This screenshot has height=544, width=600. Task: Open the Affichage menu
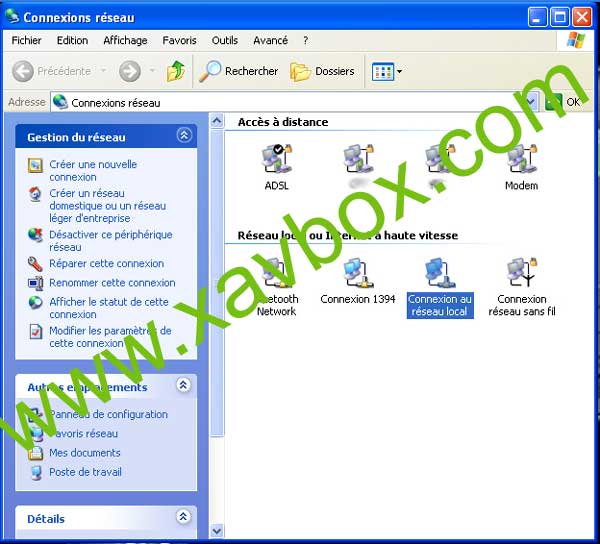pyautogui.click(x=125, y=40)
